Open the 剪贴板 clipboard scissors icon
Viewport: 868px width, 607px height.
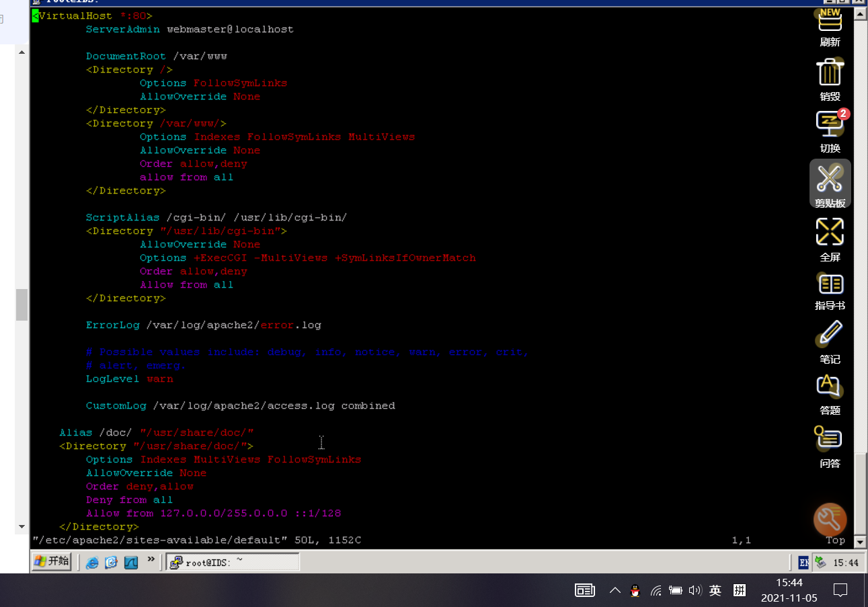[830, 178]
